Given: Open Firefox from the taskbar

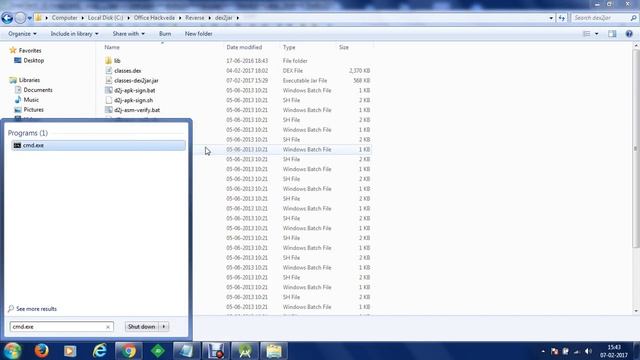Looking at the screenshot, I should [41, 351].
